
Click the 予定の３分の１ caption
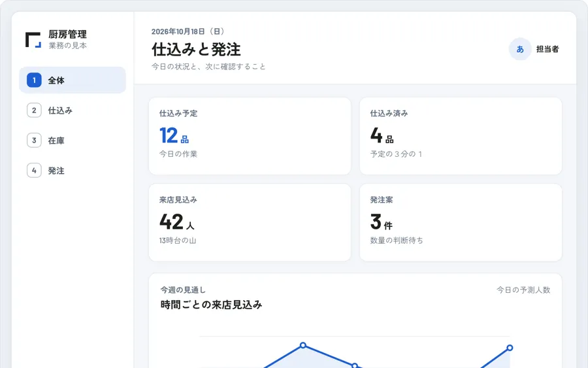(x=396, y=154)
